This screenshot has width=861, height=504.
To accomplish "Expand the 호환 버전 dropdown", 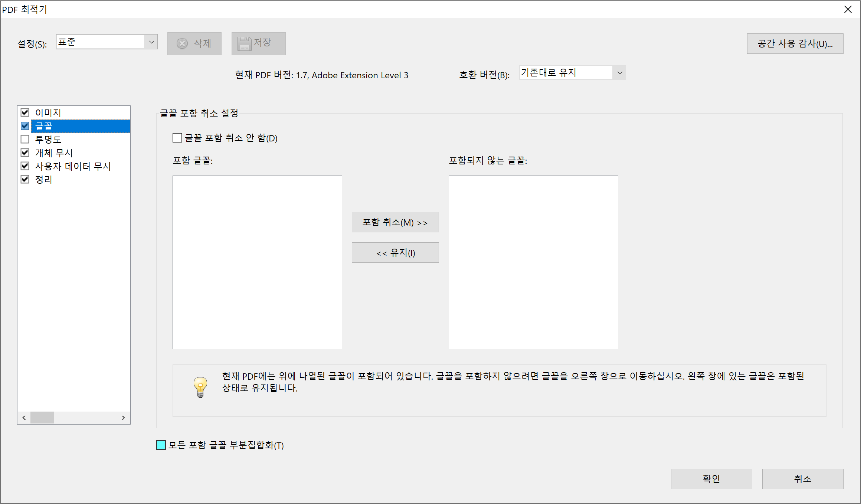I will 619,73.
